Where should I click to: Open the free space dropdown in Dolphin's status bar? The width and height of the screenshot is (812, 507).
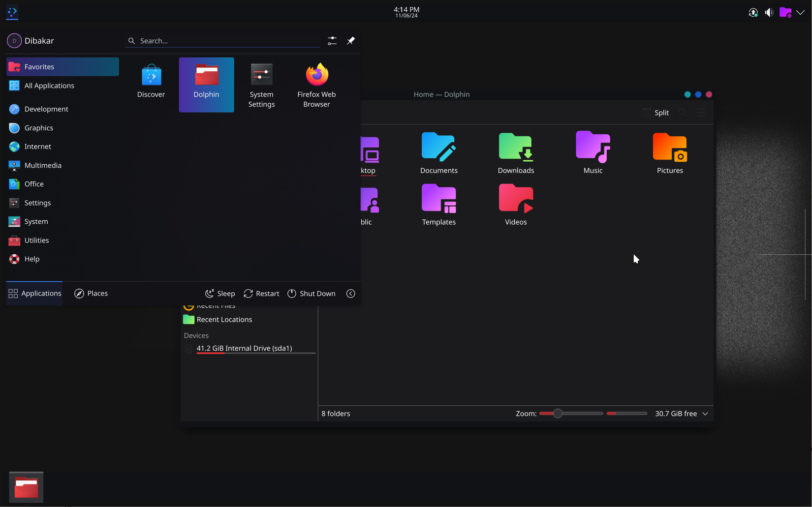click(x=706, y=414)
